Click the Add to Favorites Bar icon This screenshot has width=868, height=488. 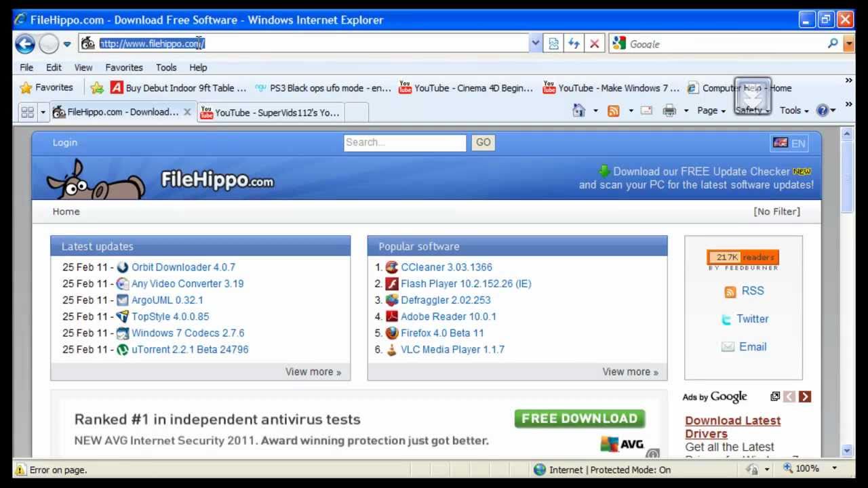tap(97, 87)
